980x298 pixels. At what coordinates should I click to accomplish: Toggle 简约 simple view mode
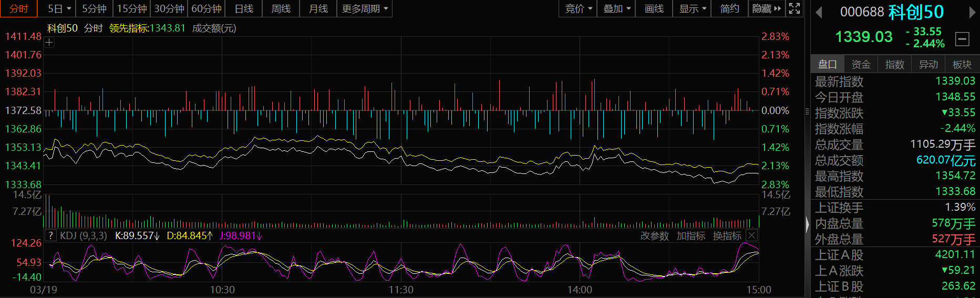pyautogui.click(x=729, y=8)
